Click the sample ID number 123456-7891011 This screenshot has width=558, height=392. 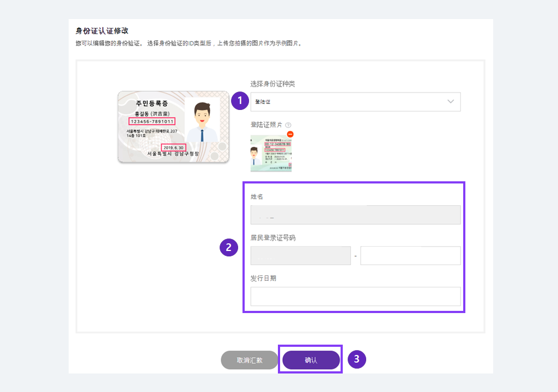pyautogui.click(x=151, y=121)
